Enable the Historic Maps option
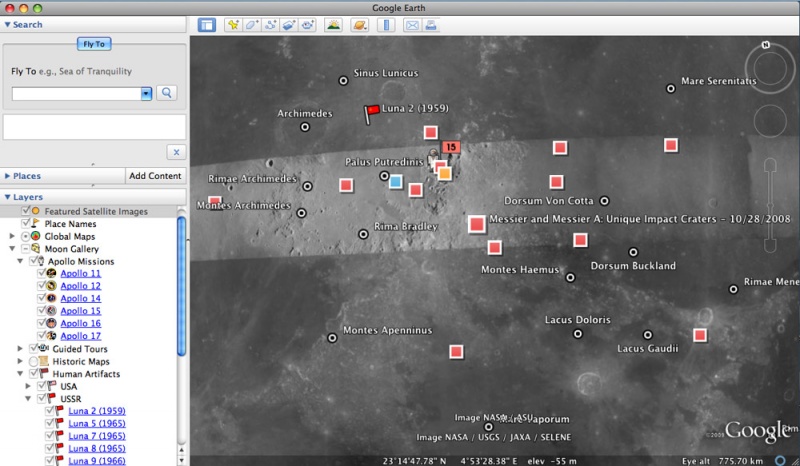 click(x=34, y=361)
